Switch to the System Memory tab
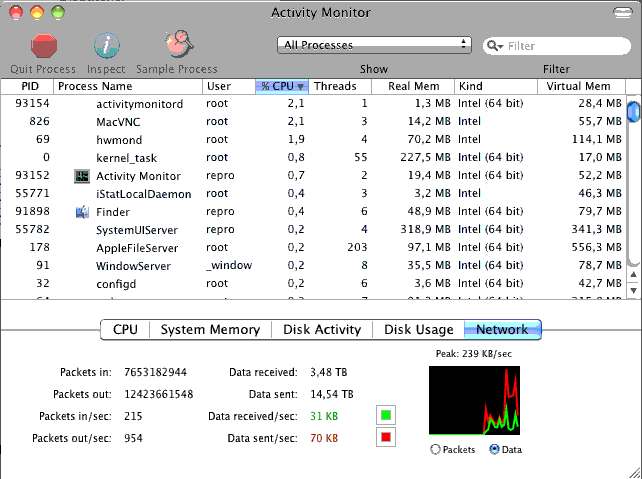The width and height of the screenshot is (642, 479). pos(211,330)
